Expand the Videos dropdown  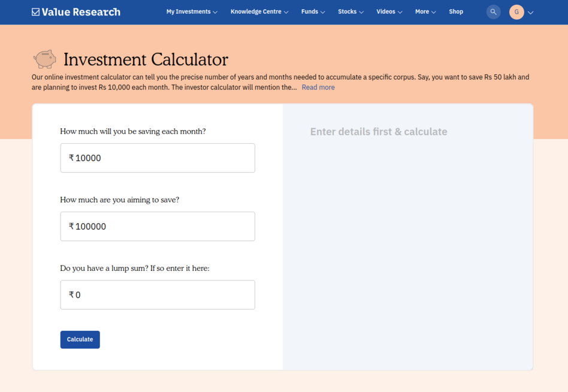pos(388,11)
